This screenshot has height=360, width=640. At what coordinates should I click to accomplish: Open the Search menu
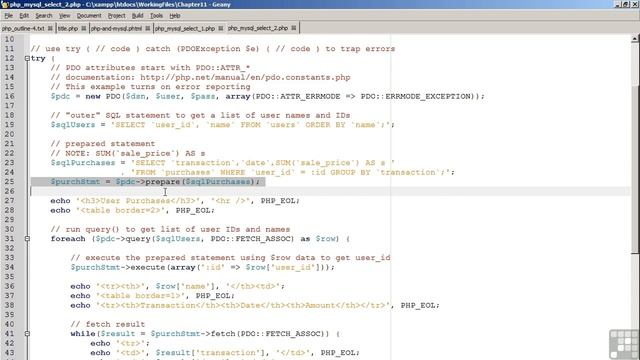pyautogui.click(x=44, y=16)
